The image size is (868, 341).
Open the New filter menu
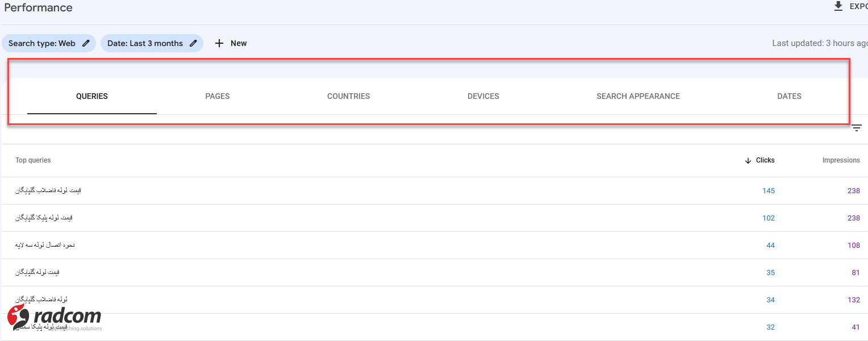click(x=231, y=43)
